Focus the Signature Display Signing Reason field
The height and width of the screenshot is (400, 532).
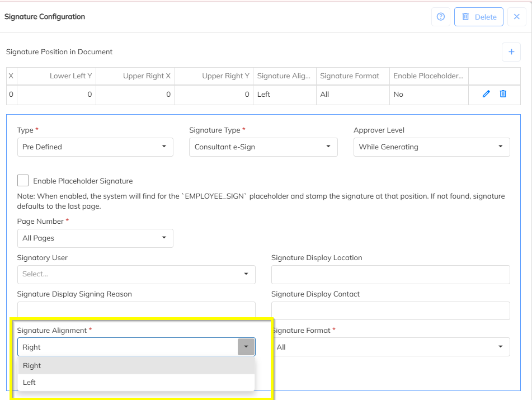tap(136, 310)
